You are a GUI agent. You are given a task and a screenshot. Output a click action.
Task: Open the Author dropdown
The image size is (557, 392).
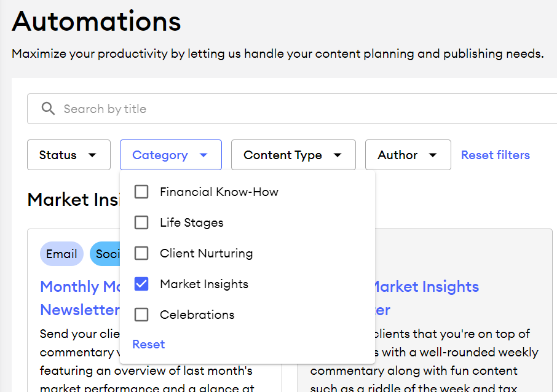click(408, 155)
